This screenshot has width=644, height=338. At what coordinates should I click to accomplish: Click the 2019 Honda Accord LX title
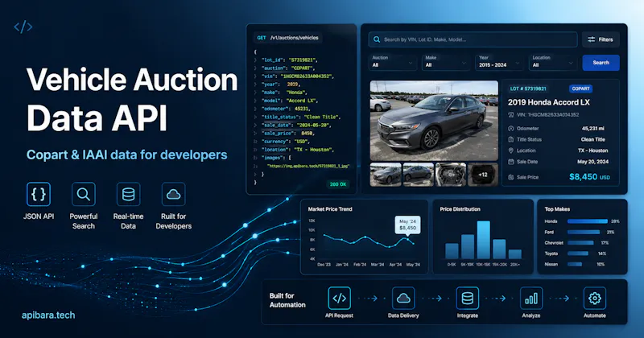[549, 102]
